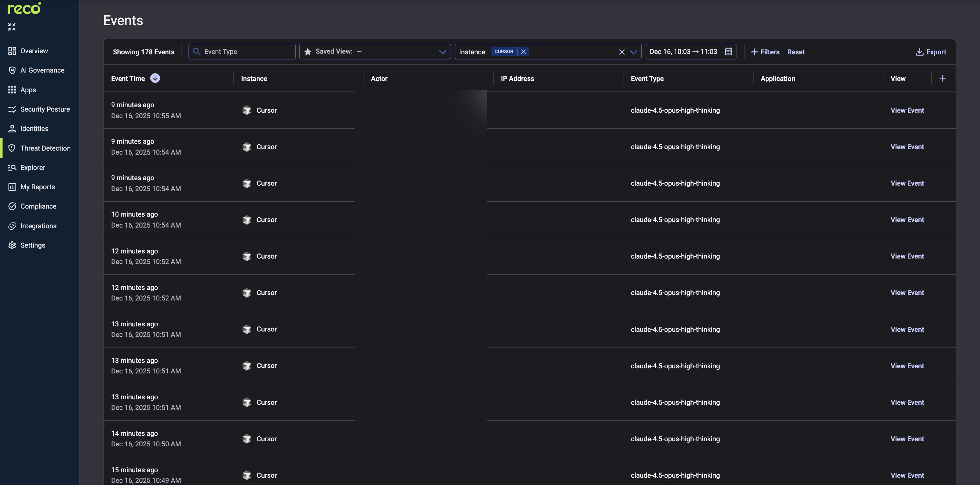Image resolution: width=980 pixels, height=485 pixels.
Task: Expand the Instance filter dropdown chevron
Action: (633, 52)
